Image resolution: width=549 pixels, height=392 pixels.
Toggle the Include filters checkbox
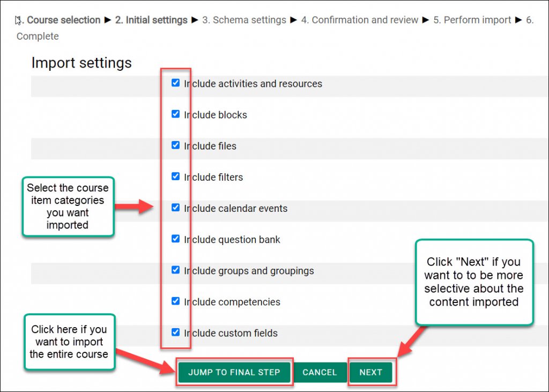pos(175,176)
